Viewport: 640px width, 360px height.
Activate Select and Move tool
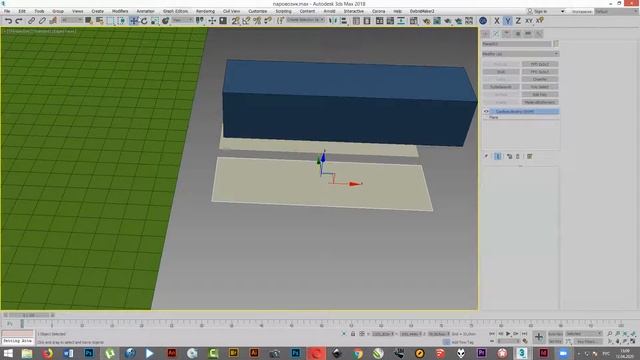[133, 20]
